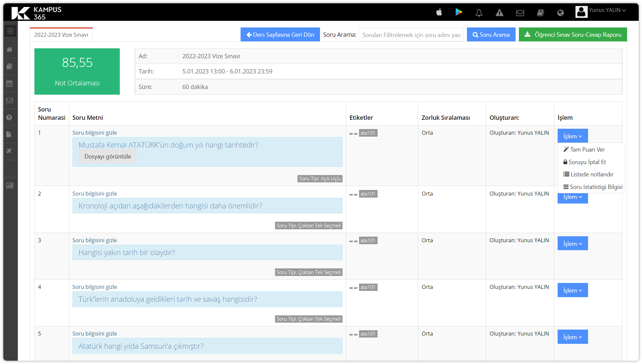Open the envelope messages icon in header
Viewport: 642px width, 364px height.
pyautogui.click(x=520, y=13)
